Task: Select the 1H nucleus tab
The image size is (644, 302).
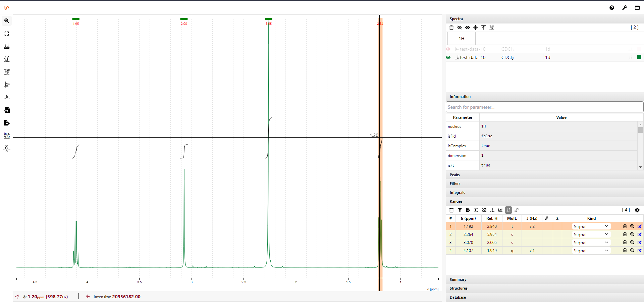Action: tap(462, 39)
